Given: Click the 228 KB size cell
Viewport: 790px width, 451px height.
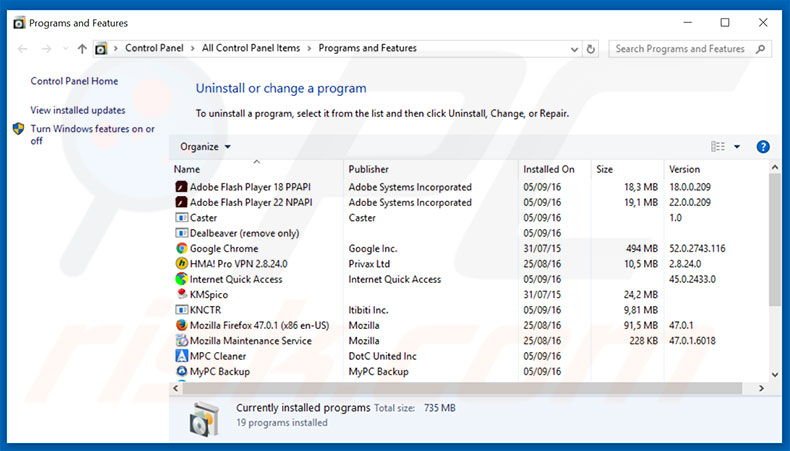Looking at the screenshot, I should coord(643,341).
